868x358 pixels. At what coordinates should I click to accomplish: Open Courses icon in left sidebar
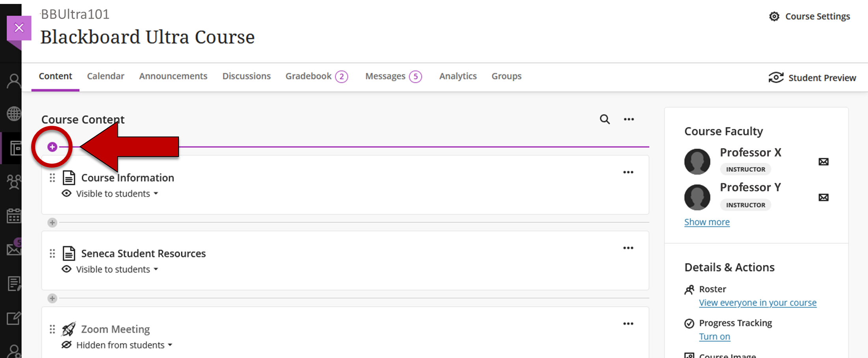tap(15, 148)
